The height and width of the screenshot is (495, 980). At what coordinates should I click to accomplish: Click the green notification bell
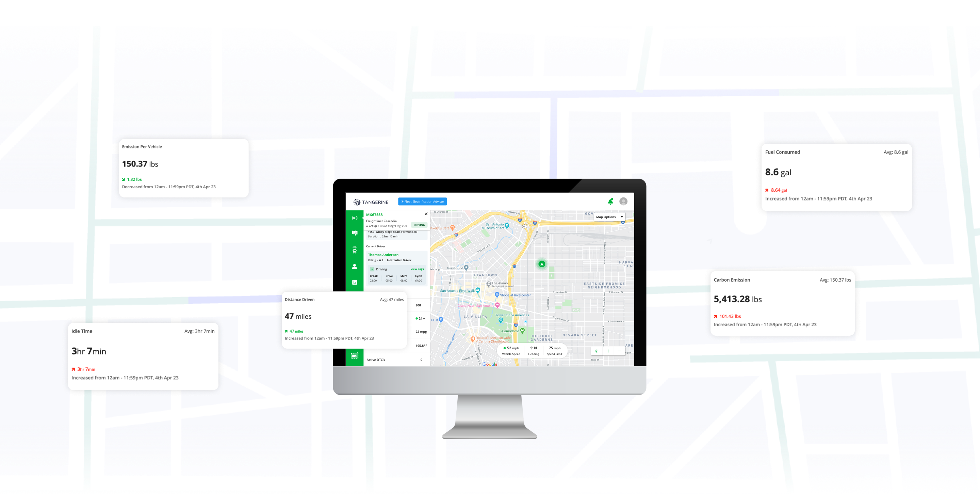click(x=610, y=201)
